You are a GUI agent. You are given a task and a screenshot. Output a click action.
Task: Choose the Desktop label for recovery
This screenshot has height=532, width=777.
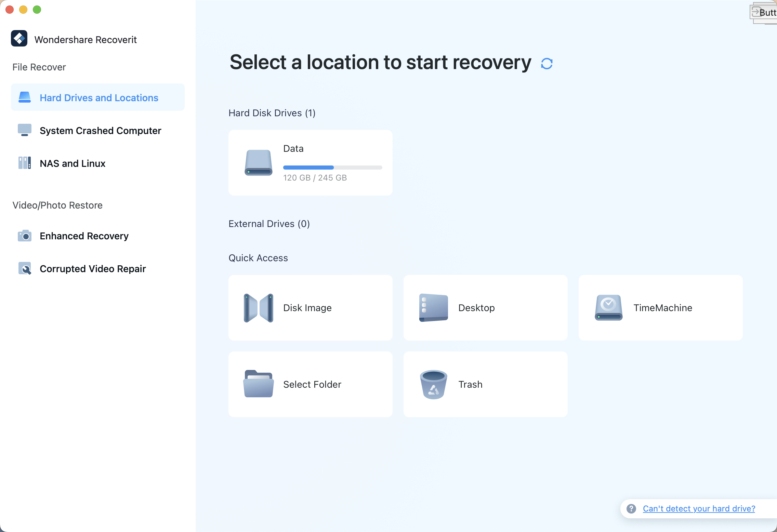[x=477, y=308]
